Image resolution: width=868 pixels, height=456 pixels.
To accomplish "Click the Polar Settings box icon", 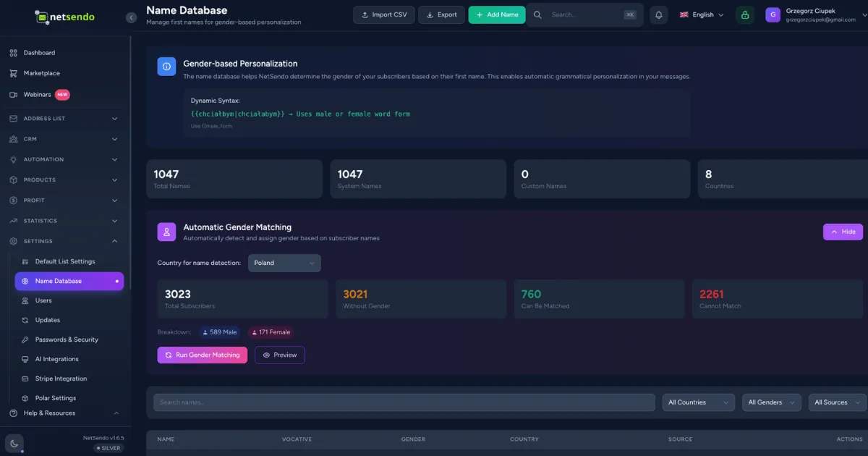I will pyautogui.click(x=25, y=398).
